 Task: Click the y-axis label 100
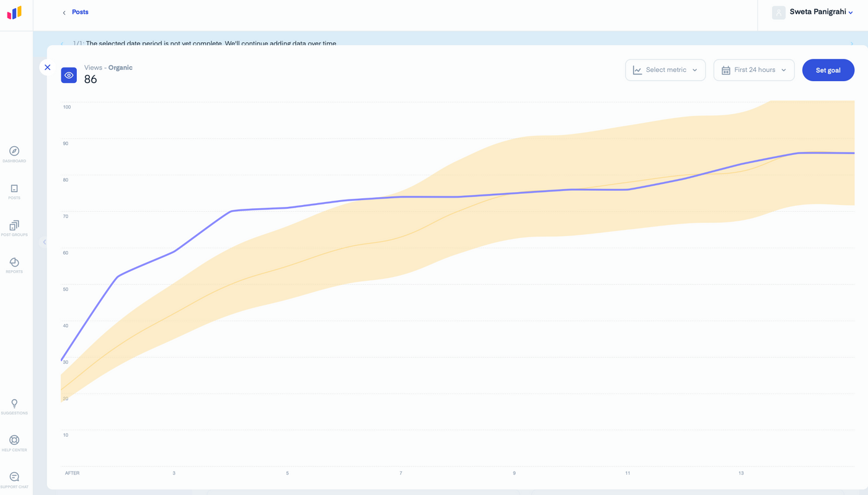tap(67, 107)
